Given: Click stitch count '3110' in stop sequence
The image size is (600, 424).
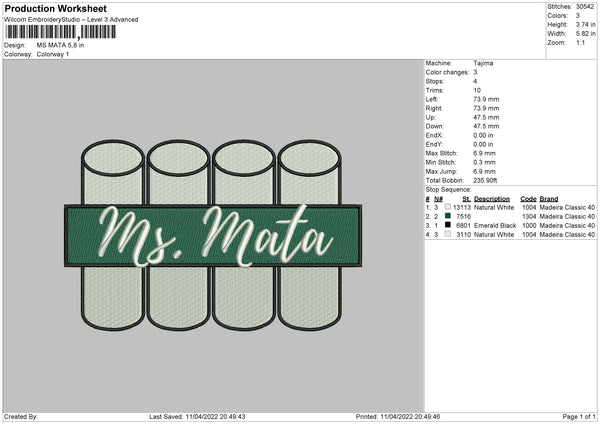Looking at the screenshot, I should click(463, 235).
